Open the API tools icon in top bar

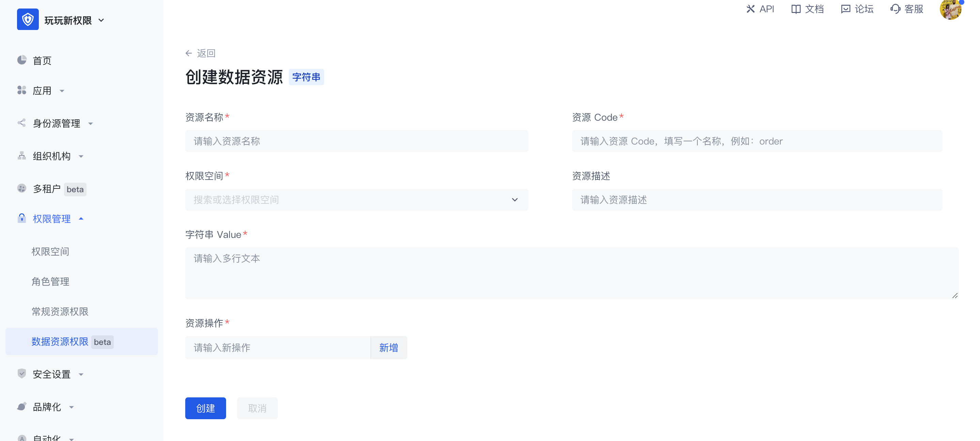coord(750,9)
